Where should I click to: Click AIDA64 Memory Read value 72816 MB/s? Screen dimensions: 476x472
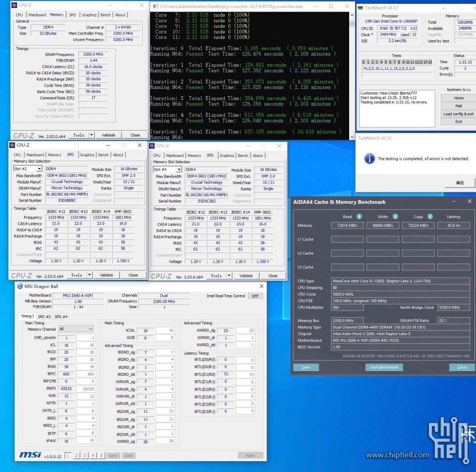[347, 225]
